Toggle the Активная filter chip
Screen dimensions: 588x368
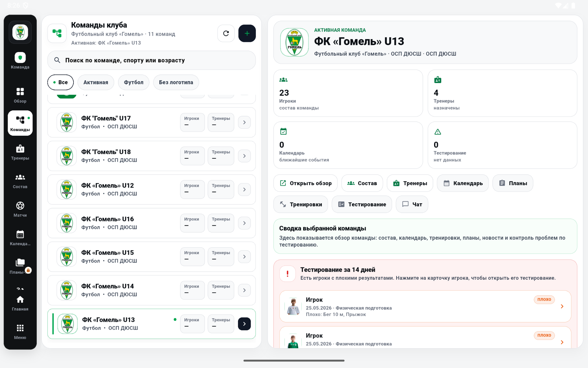(96, 82)
